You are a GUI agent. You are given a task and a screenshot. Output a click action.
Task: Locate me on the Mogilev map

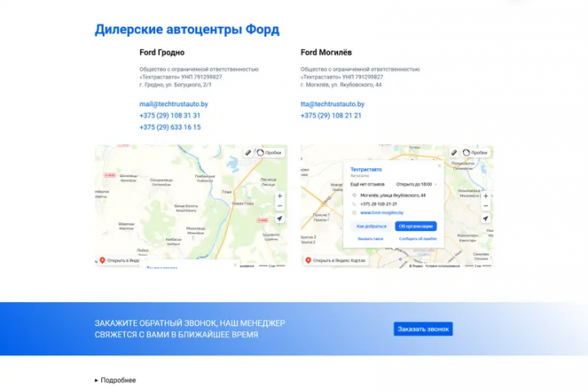[486, 219]
